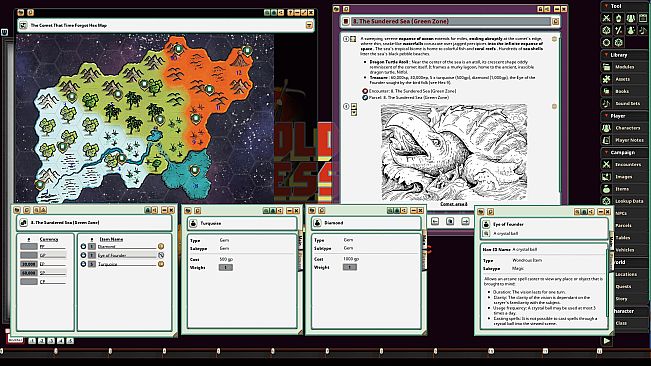
Task: Click the Diamond item name in parcel
Action: pos(107,246)
